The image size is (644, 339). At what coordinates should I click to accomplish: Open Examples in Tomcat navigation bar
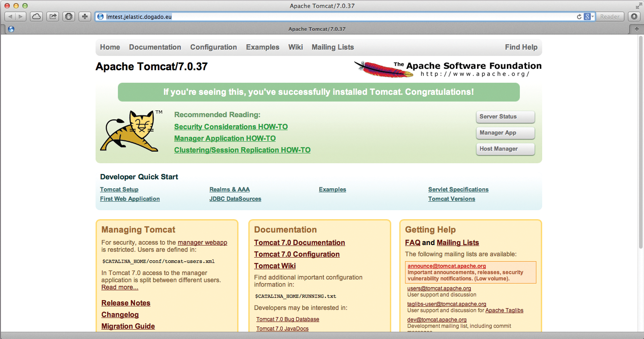[263, 47]
